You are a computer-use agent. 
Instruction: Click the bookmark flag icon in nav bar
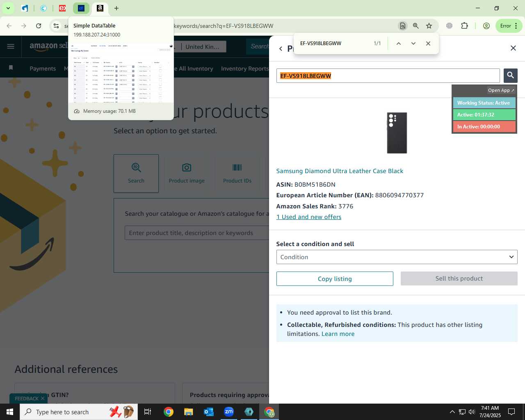click(x=11, y=68)
